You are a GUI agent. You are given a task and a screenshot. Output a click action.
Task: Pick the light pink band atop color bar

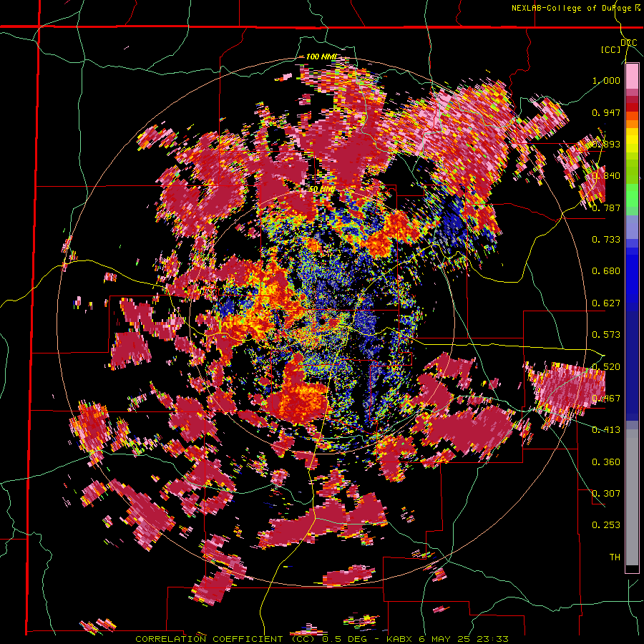[632, 77]
